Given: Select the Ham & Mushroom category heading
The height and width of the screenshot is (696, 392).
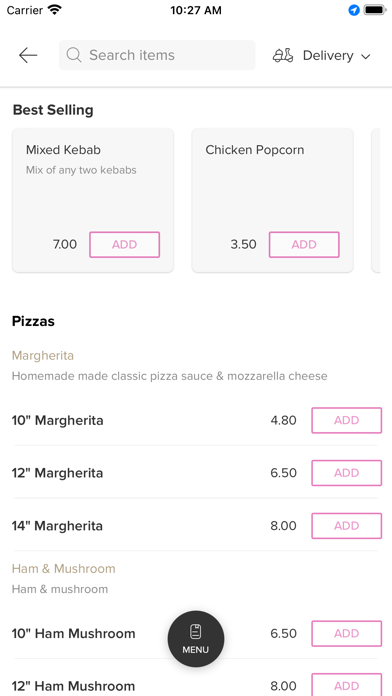Looking at the screenshot, I should 63,569.
